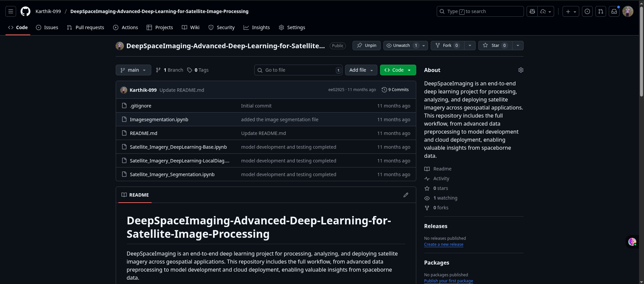Open repository Settings tab
644x284 pixels.
pyautogui.click(x=292, y=27)
